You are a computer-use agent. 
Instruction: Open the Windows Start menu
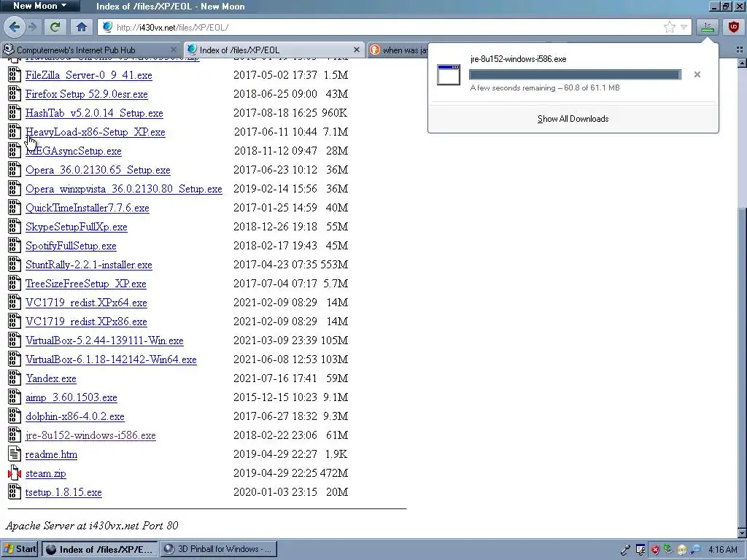coord(20,549)
